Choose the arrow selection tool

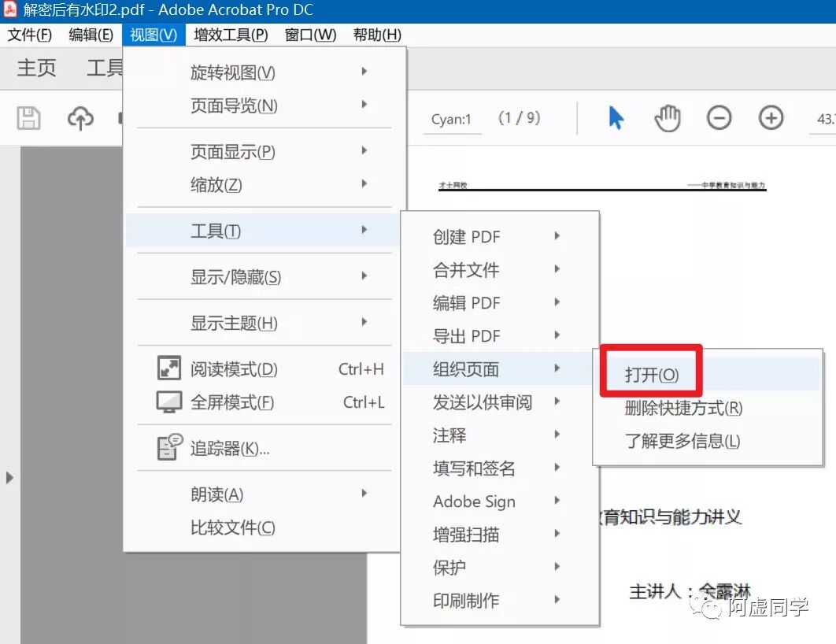point(616,118)
